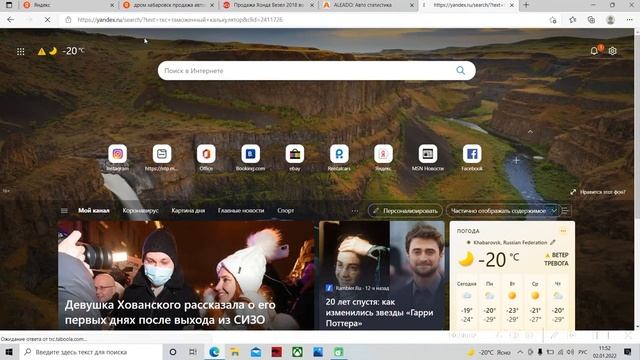This screenshot has height=360, width=640.
Task: Edit the weather location pencil icon
Action: tap(553, 242)
